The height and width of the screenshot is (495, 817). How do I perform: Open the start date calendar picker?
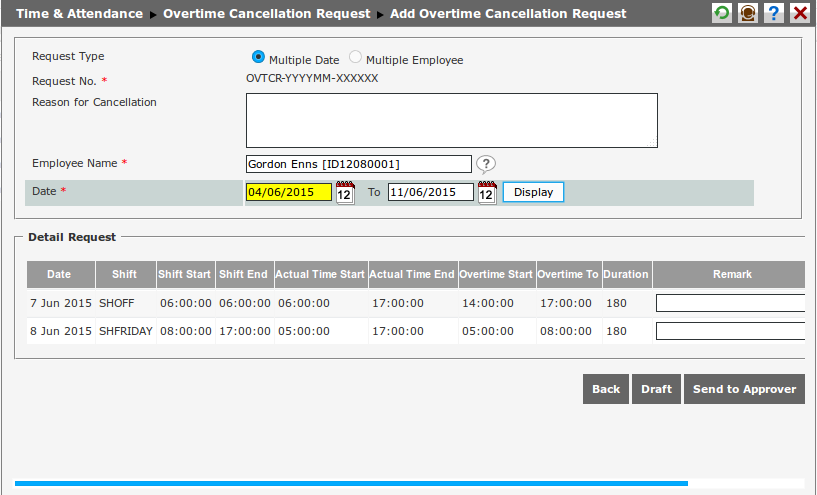tap(345, 193)
